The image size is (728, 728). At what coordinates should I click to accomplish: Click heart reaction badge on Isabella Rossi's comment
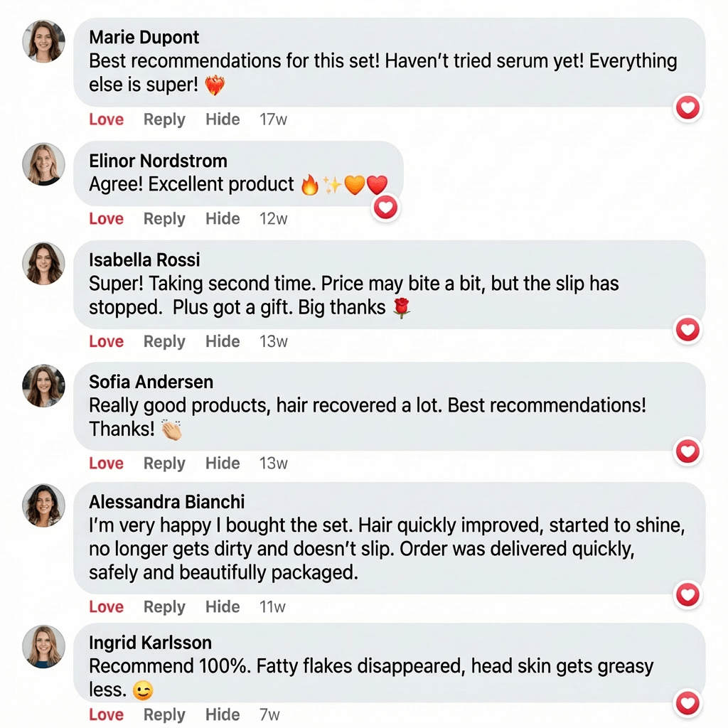tap(687, 330)
